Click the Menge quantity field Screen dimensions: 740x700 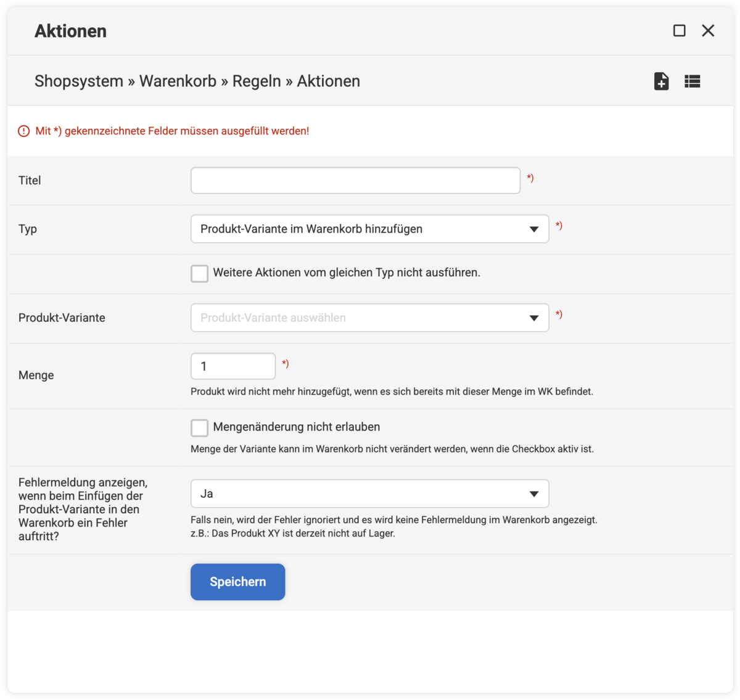[x=233, y=366]
